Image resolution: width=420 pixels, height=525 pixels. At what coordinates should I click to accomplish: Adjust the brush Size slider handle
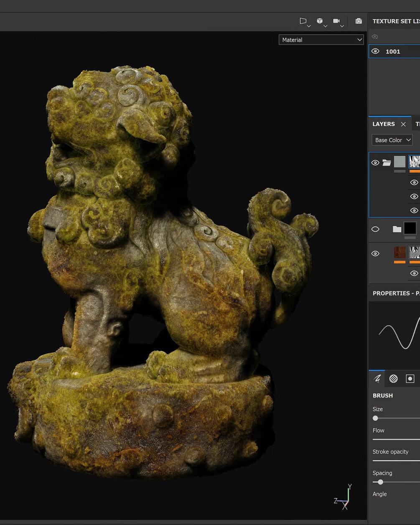[375, 418]
